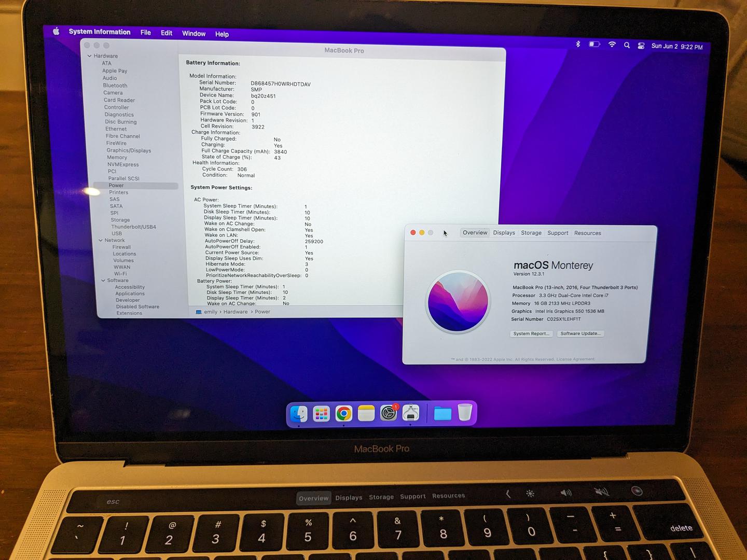747x560 pixels.
Task: Select Apple Pay in the sidebar
Action: click(115, 71)
